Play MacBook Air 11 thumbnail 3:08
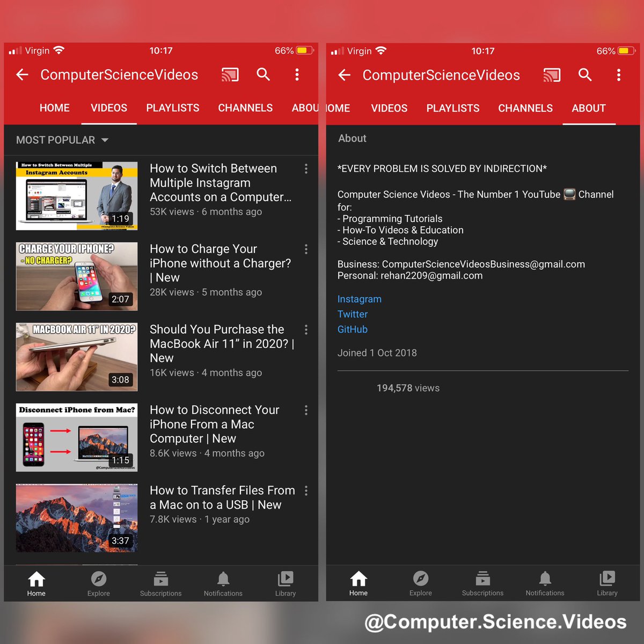The image size is (644, 644). tap(77, 357)
